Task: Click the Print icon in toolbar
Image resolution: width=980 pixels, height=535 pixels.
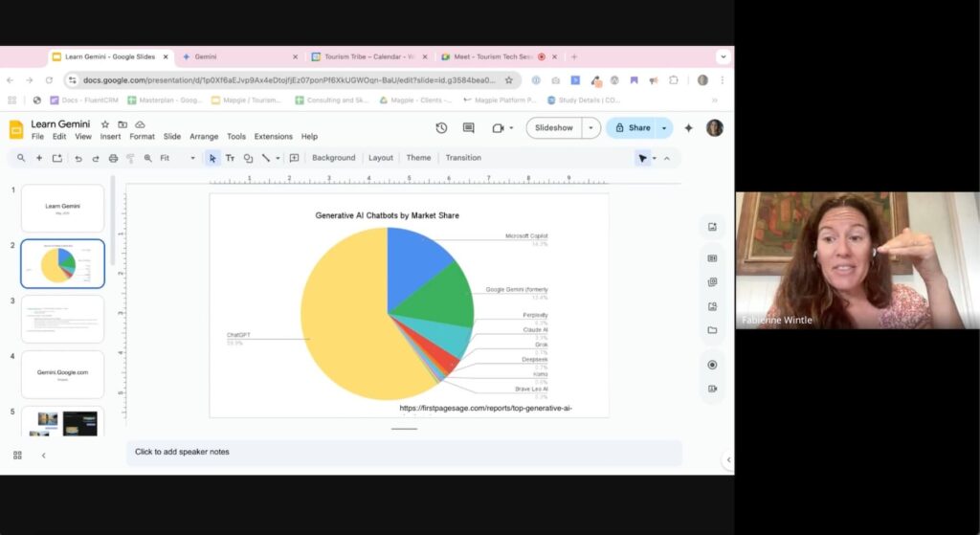Action: [113, 158]
